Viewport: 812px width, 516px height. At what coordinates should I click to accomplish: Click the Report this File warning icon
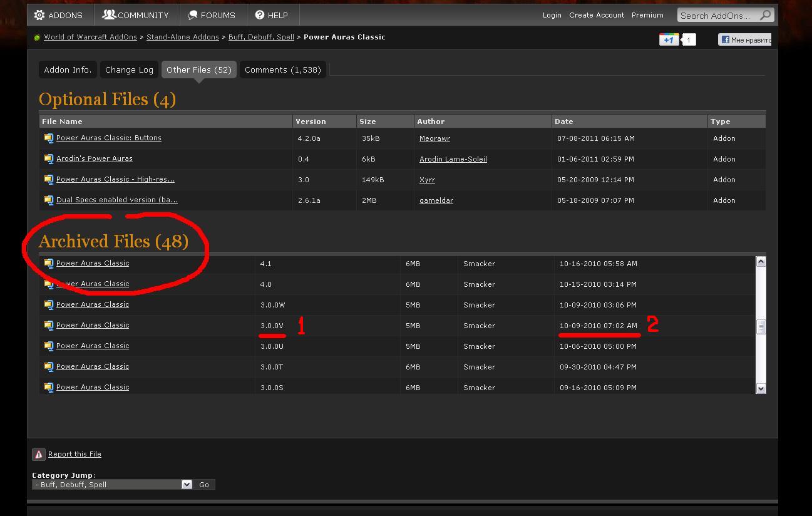point(39,455)
